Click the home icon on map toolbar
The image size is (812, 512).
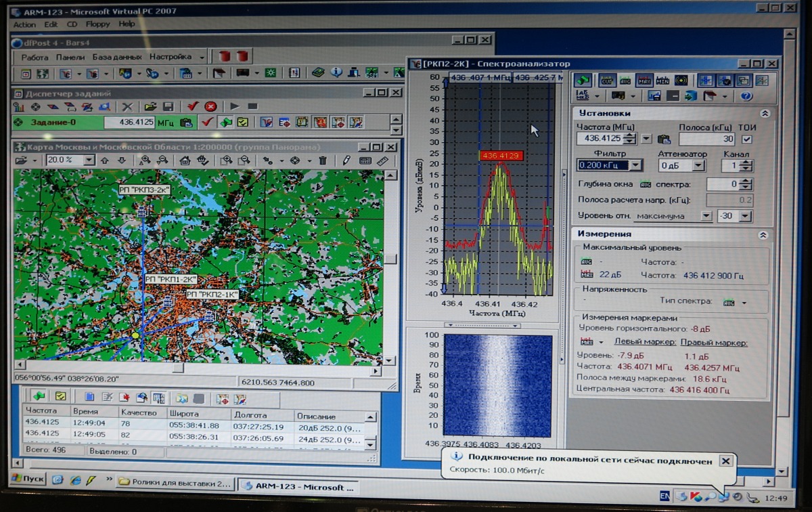click(184, 161)
